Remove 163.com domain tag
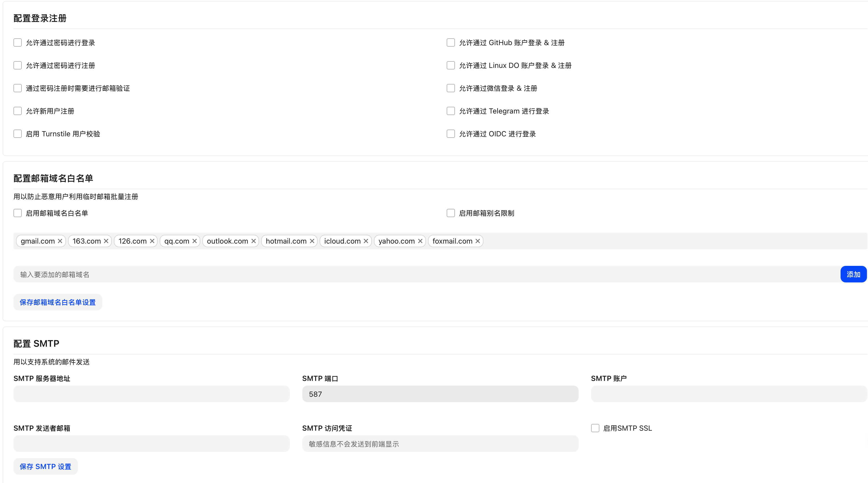The height and width of the screenshot is (483, 868). point(106,241)
